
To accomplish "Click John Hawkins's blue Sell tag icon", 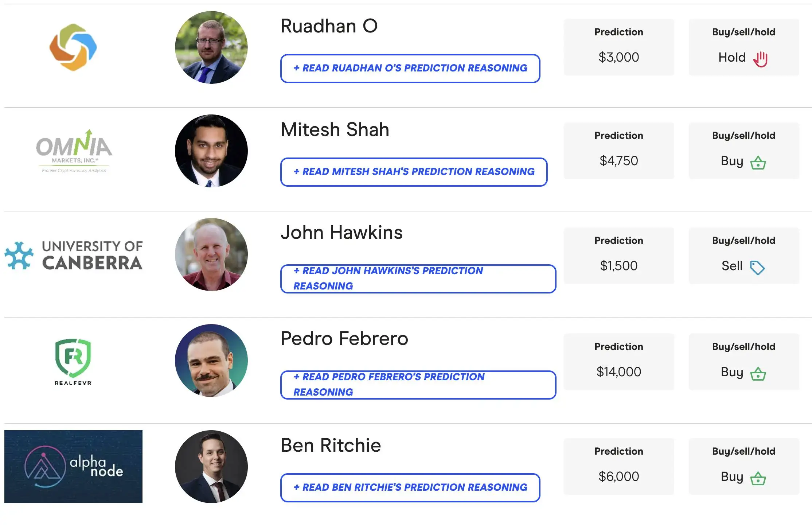I will (x=757, y=267).
